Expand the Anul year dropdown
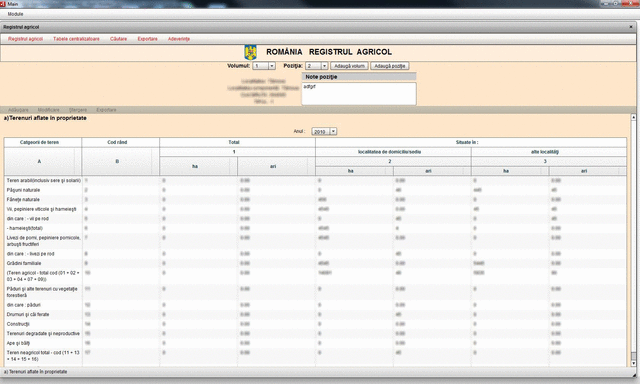640x384 pixels. pyautogui.click(x=333, y=131)
